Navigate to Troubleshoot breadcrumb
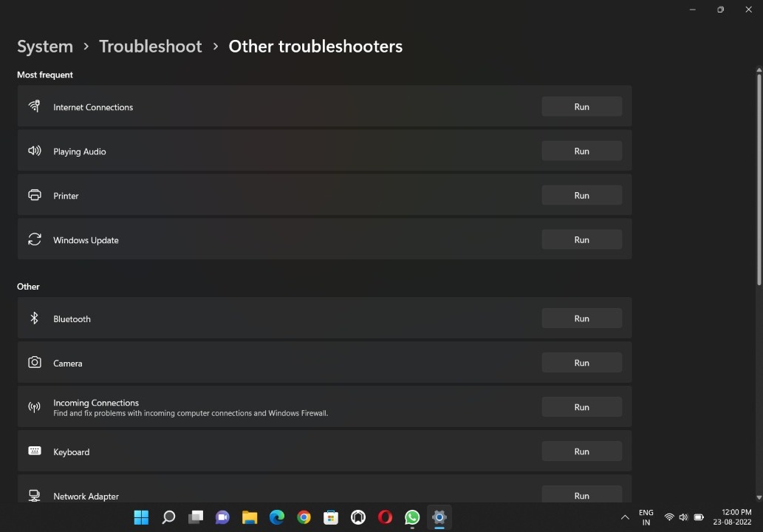The image size is (763, 532). tap(150, 46)
